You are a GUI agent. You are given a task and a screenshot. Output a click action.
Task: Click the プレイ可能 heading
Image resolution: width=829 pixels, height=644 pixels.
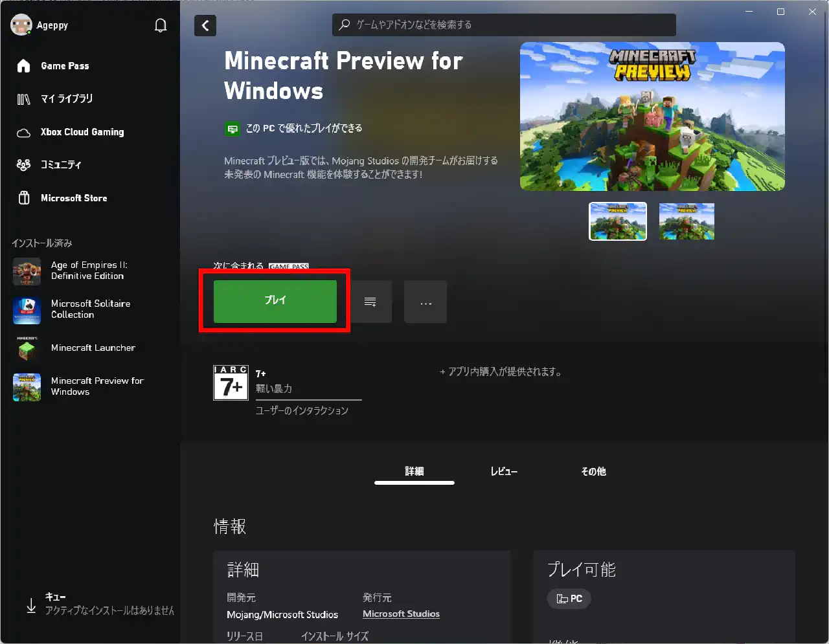coord(582,570)
